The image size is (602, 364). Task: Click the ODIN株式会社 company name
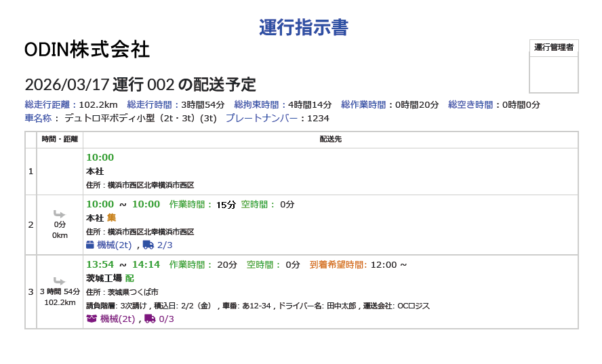click(87, 49)
